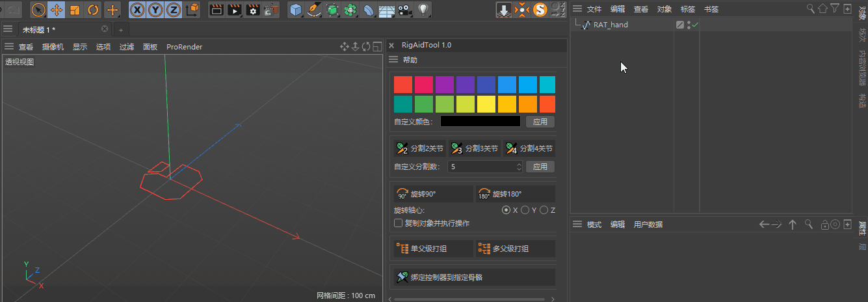Render the current view clapperboard icon

point(218,10)
